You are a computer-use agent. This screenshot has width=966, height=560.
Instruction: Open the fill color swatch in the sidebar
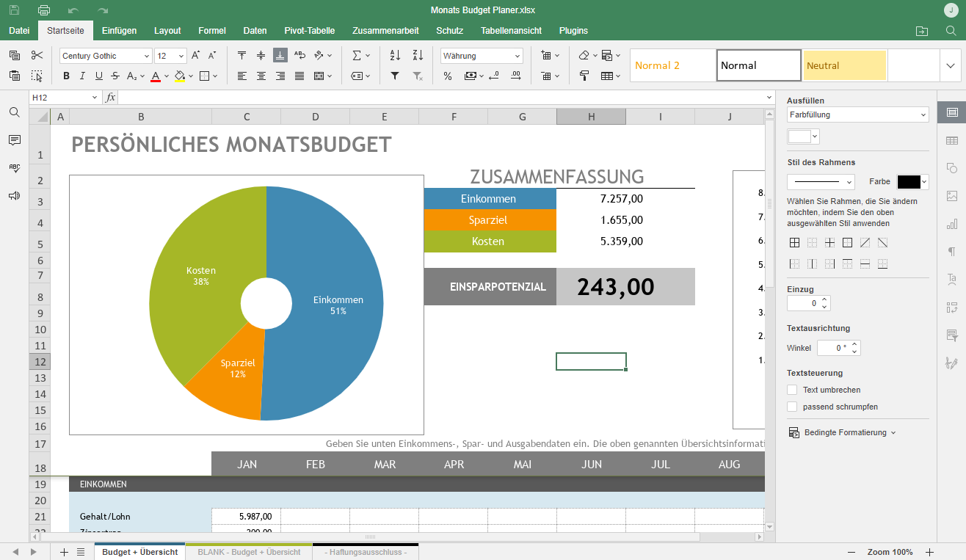point(803,137)
